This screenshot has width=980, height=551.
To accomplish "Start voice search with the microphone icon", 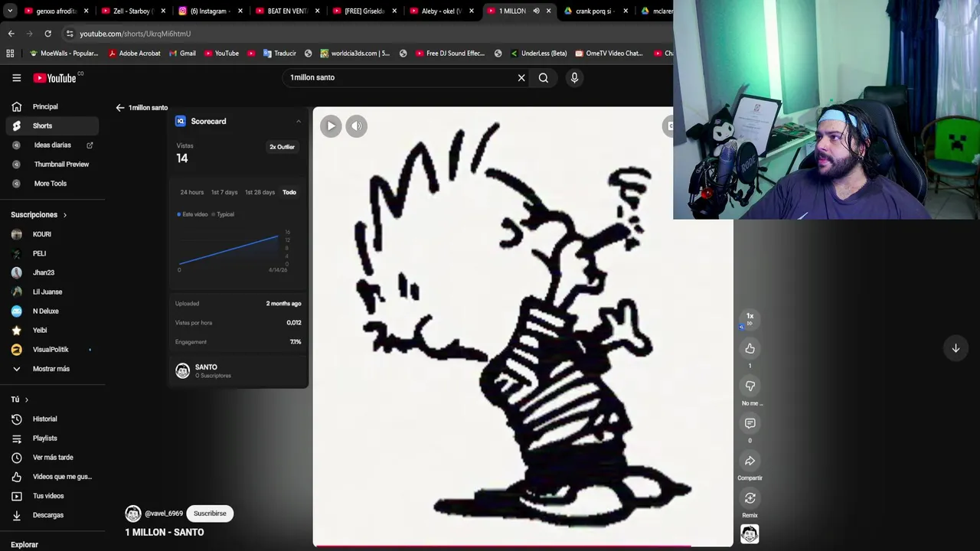I will (574, 77).
